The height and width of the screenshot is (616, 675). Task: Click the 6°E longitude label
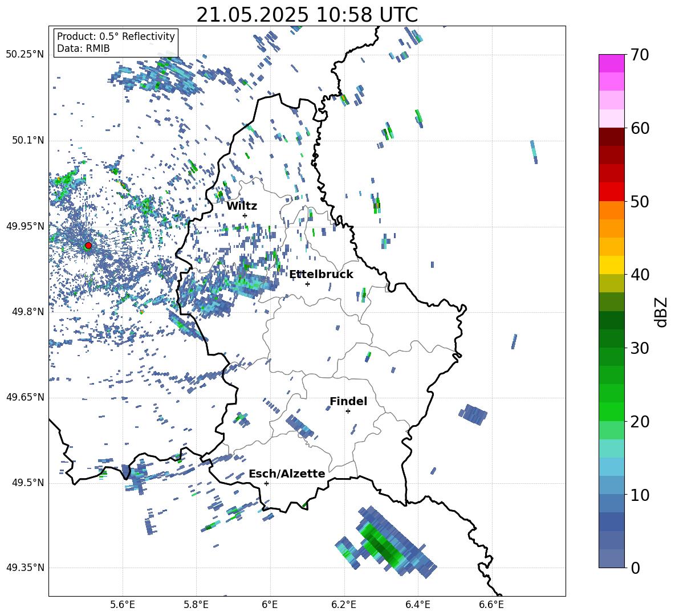tap(270, 605)
